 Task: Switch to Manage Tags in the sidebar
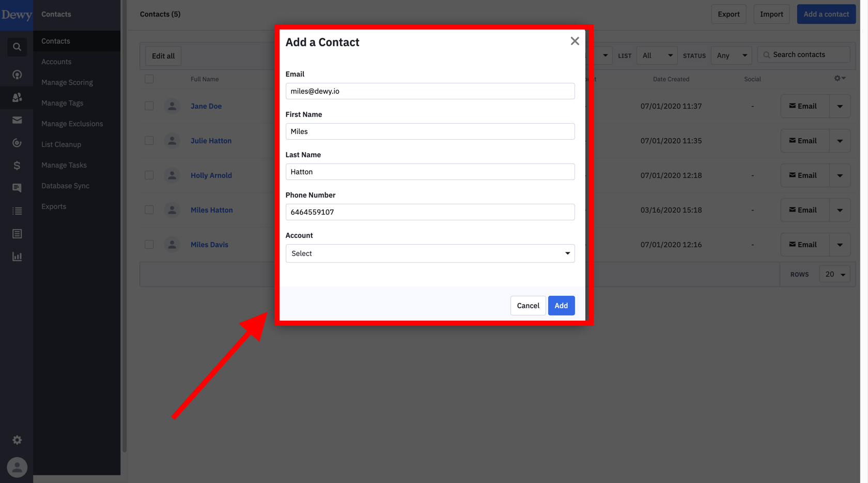[62, 103]
